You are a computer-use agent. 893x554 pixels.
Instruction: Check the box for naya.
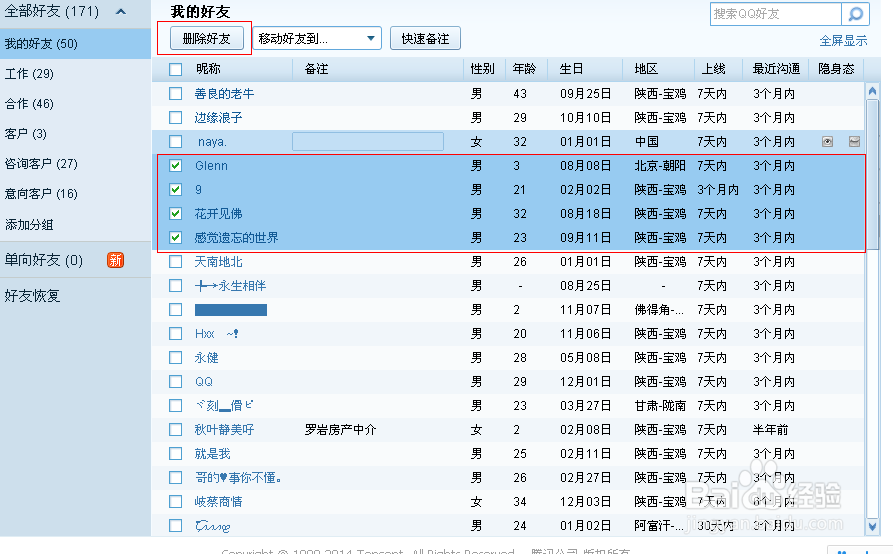175,141
